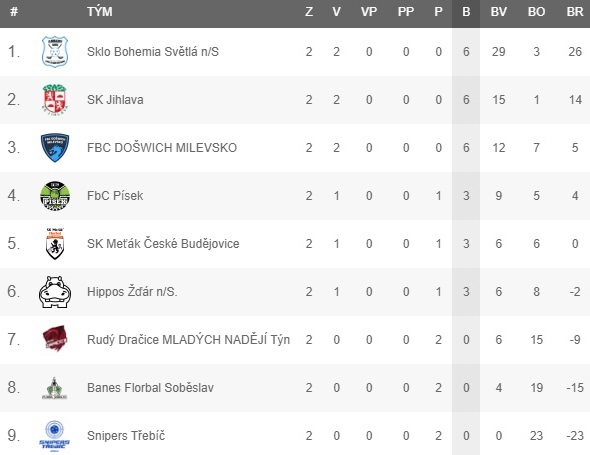Click the FbC Písek round logo
This screenshot has width=590, height=455.
click(x=55, y=195)
